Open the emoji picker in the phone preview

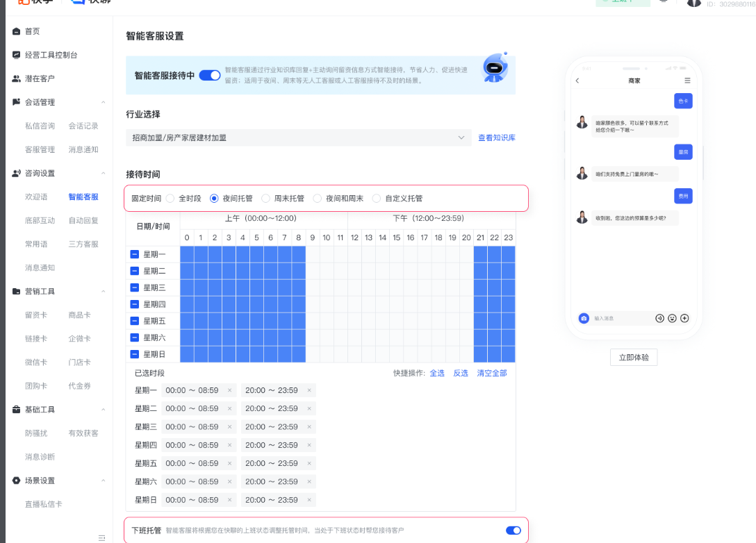tap(672, 318)
